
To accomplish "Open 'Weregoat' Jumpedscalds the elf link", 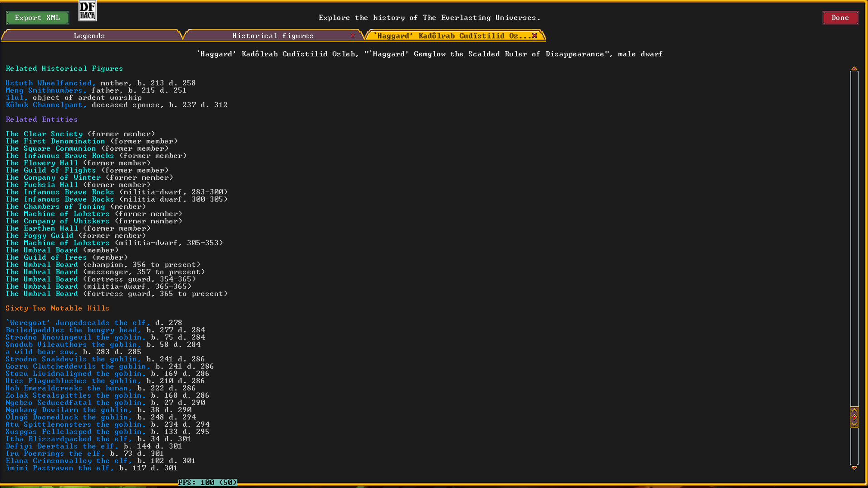I will point(78,323).
